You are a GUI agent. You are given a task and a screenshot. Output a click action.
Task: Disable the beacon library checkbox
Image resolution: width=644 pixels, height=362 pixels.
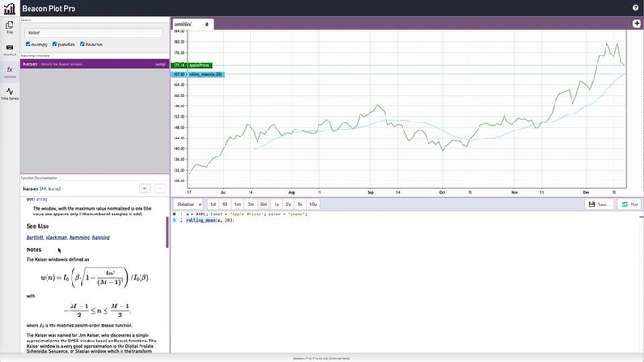[x=82, y=44]
